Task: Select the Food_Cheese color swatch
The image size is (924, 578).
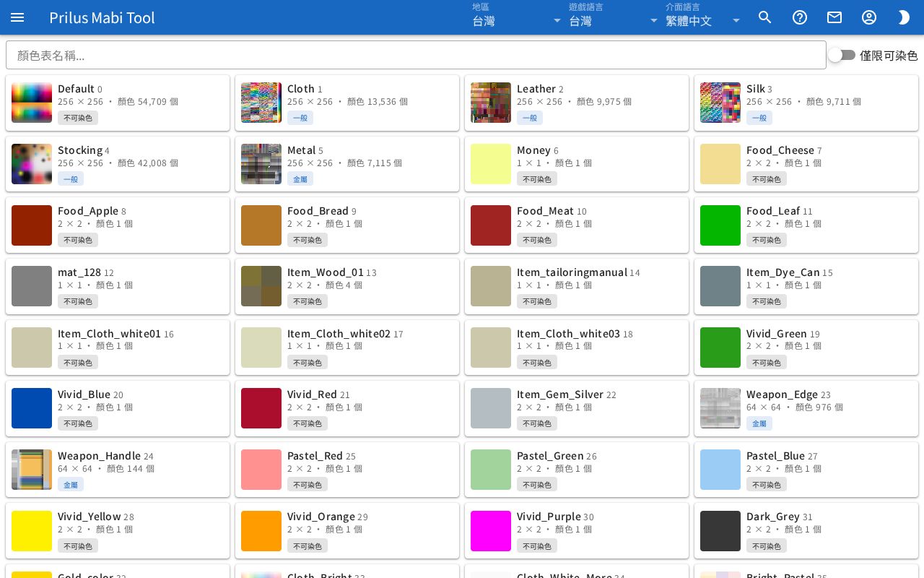Action: tap(720, 164)
